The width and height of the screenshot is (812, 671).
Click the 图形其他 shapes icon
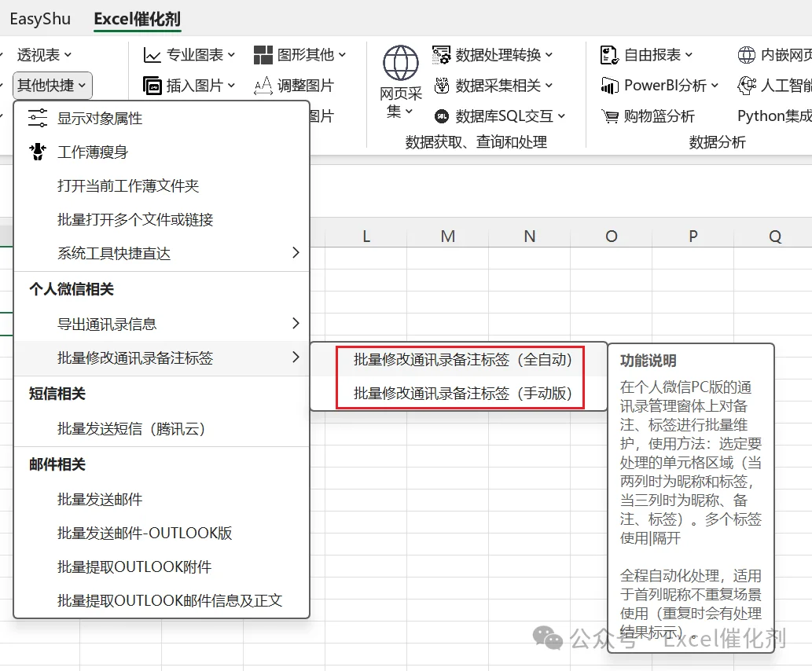(x=263, y=55)
